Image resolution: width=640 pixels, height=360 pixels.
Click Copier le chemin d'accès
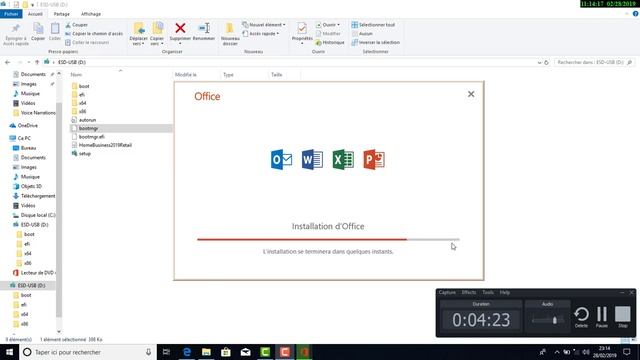click(94, 33)
